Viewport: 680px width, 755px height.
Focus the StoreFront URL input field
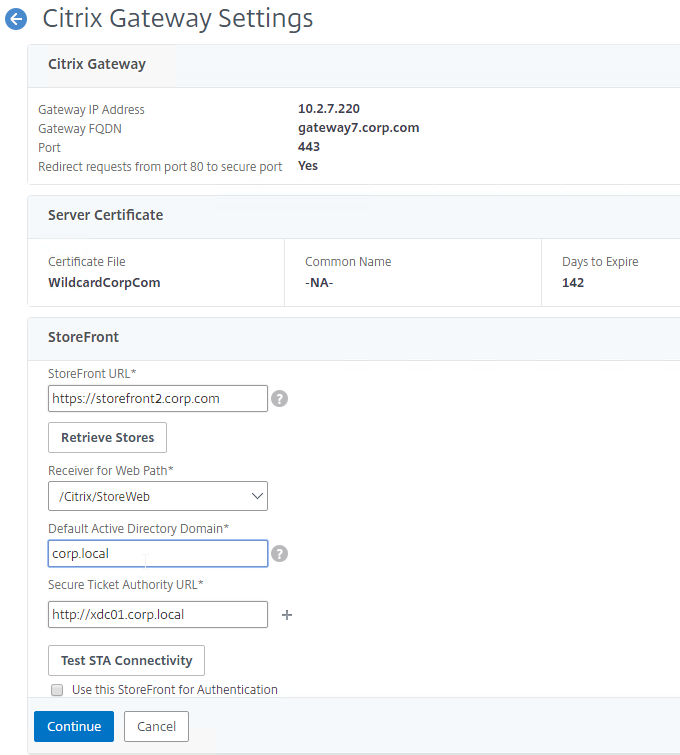click(157, 398)
